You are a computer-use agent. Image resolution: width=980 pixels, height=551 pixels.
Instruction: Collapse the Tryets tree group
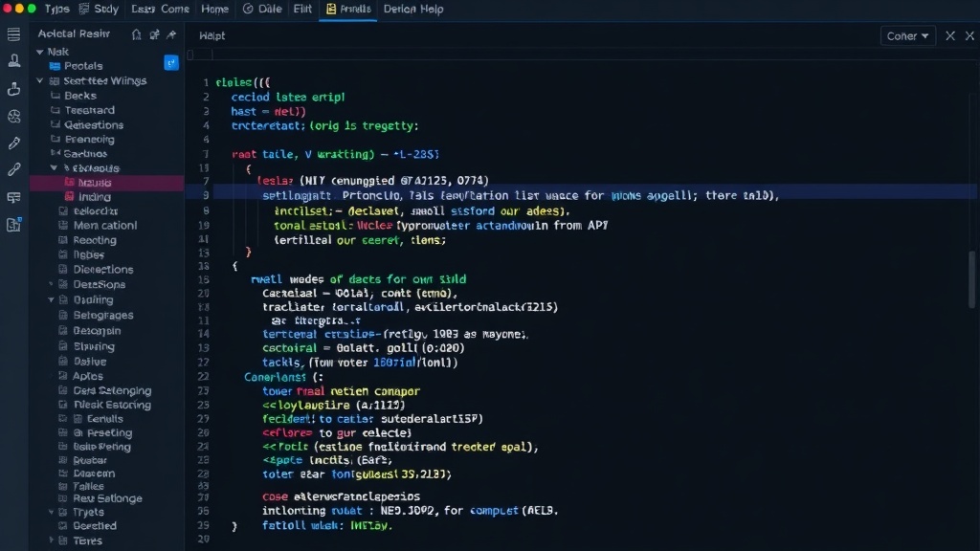pyautogui.click(x=52, y=512)
